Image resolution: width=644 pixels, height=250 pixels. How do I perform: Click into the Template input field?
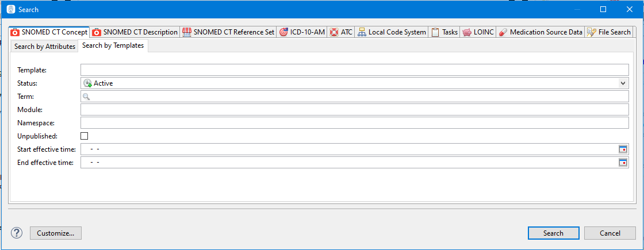click(354, 70)
